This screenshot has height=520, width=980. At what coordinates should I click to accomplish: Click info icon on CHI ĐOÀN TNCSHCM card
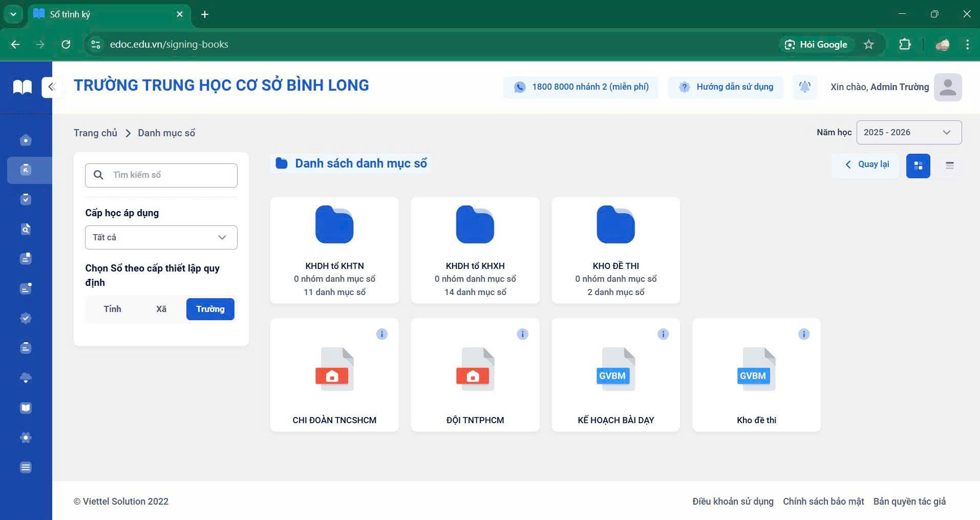(382, 334)
